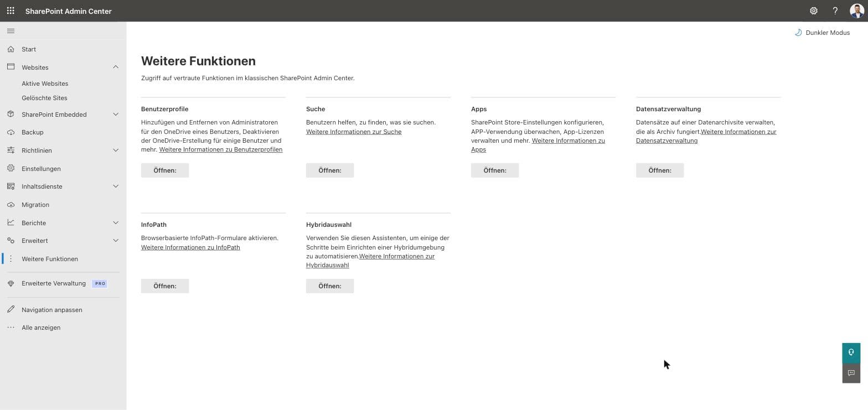868x410 pixels.
Task: Click the PRO badge
Action: (100, 283)
